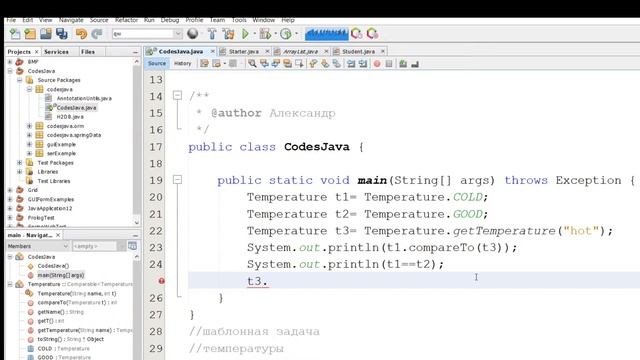Image resolution: width=640 pixels, height=360 pixels.
Task: Click the Shift Line Left icon
Action: (x=351, y=64)
